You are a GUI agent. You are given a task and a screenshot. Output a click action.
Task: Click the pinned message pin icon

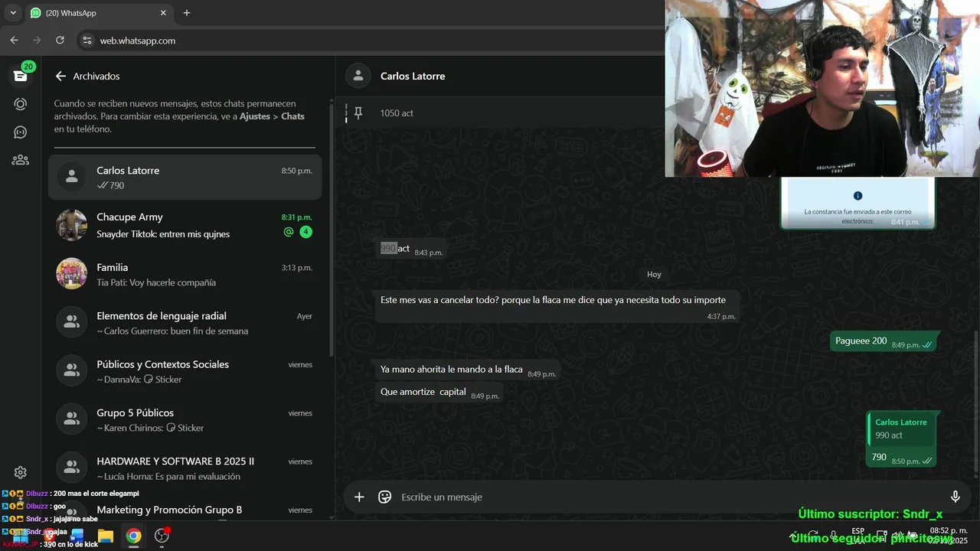click(358, 113)
